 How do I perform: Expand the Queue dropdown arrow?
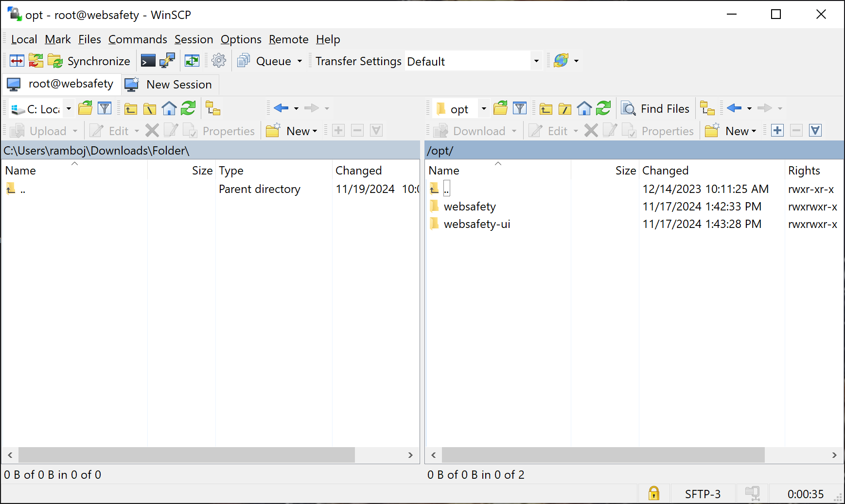pos(299,61)
